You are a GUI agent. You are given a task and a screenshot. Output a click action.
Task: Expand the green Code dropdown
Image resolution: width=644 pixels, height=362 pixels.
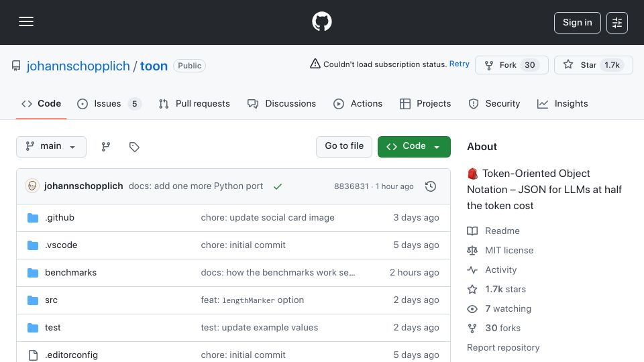coord(414,147)
